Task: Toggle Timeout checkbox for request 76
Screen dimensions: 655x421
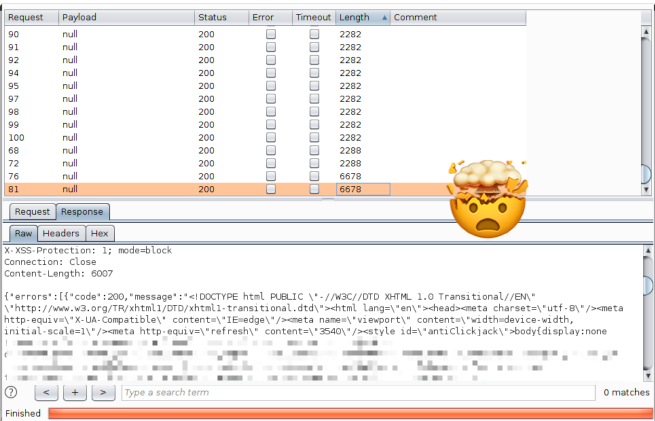Action: (x=314, y=176)
